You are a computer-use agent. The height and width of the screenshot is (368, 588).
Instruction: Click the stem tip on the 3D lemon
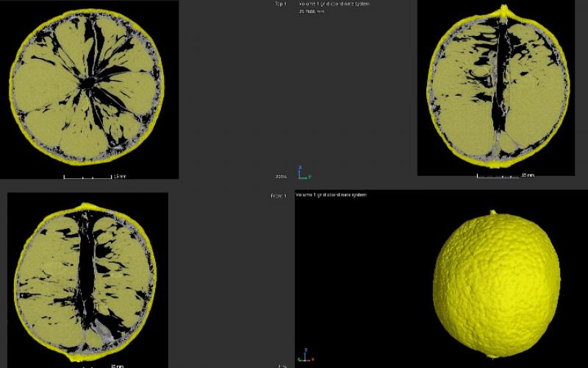pyautogui.click(x=494, y=213)
